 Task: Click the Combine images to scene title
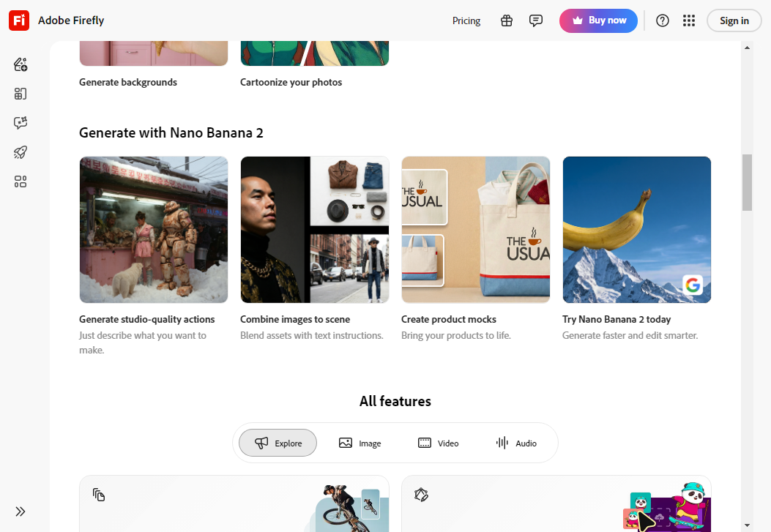pos(295,319)
